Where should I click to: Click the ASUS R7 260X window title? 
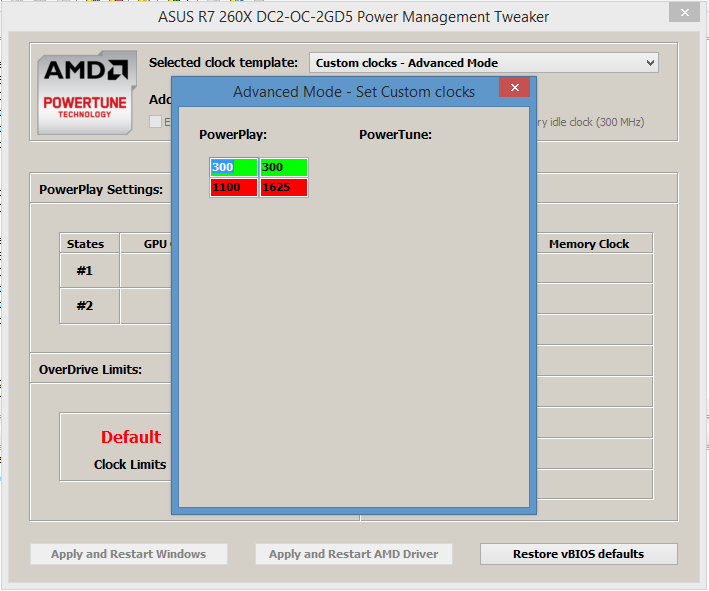pyautogui.click(x=353, y=17)
